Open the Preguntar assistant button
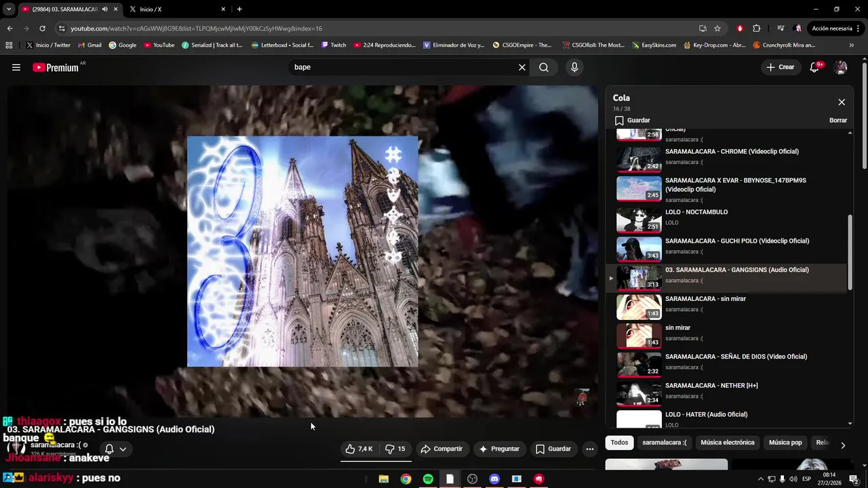868x488 pixels. click(499, 449)
